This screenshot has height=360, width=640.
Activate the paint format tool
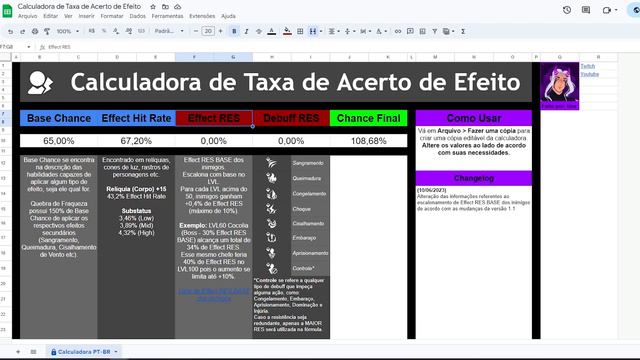point(47,31)
